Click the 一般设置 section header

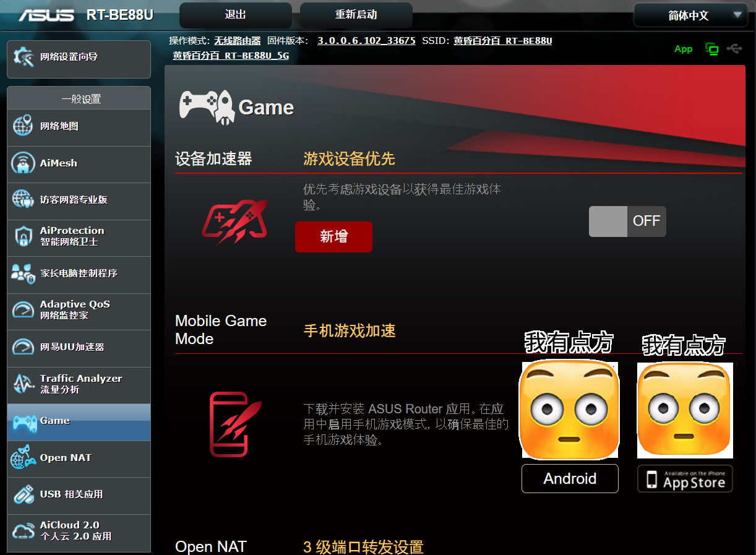tap(81, 99)
